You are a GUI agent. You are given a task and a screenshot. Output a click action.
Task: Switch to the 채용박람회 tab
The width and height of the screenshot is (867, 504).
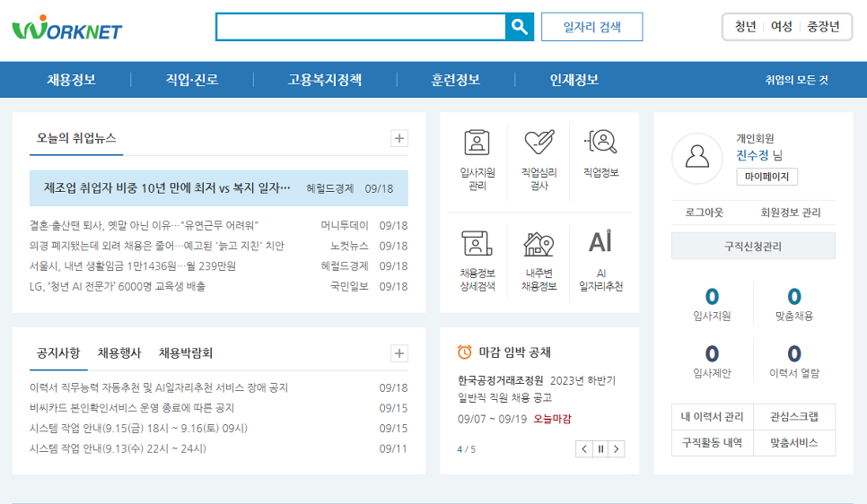tap(186, 353)
